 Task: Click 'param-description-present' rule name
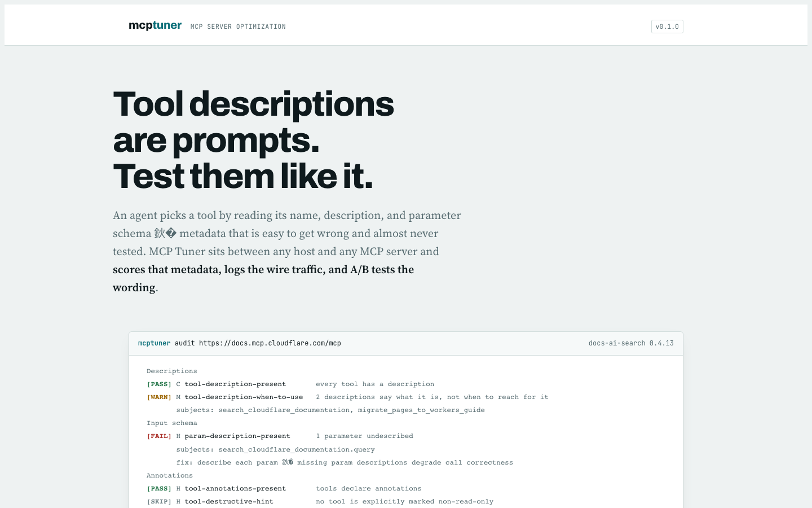click(x=237, y=436)
